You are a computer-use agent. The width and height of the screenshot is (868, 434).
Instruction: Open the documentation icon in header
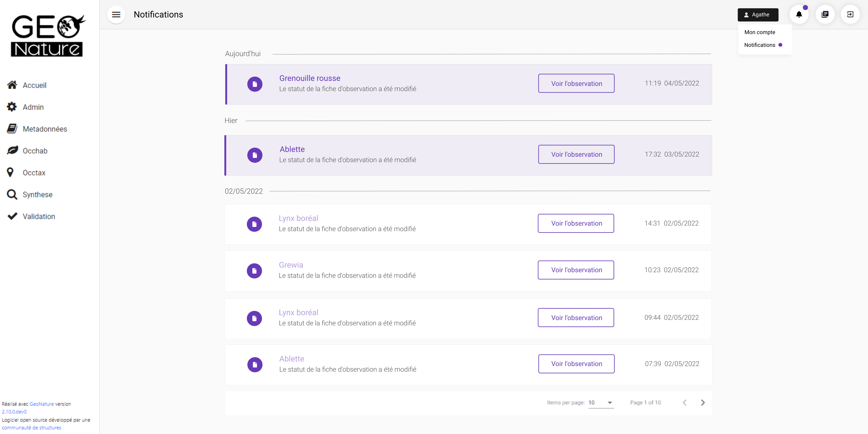824,14
